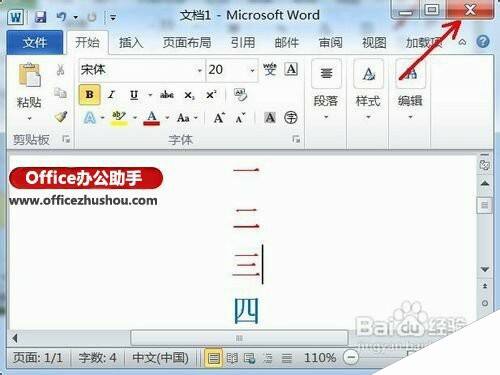Open the 文件 File tab

(35, 42)
